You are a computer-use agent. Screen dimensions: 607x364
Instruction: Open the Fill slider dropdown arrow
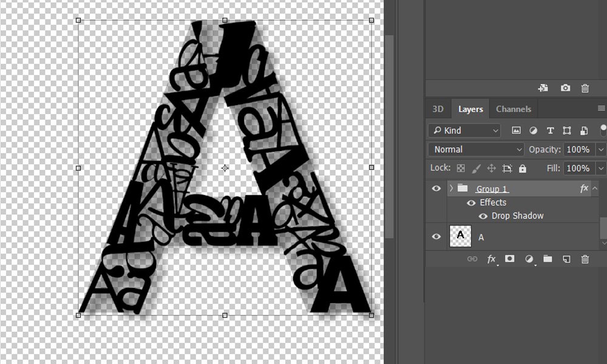tap(601, 168)
